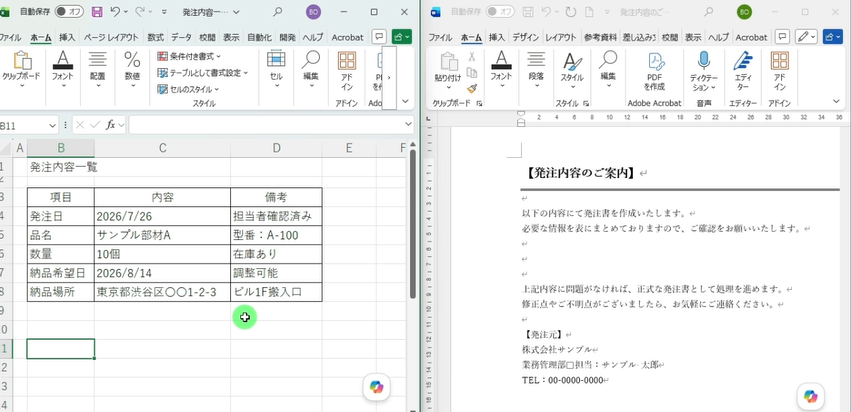Open Copilot button in Word document
The height and width of the screenshot is (412, 851).
pyautogui.click(x=811, y=396)
